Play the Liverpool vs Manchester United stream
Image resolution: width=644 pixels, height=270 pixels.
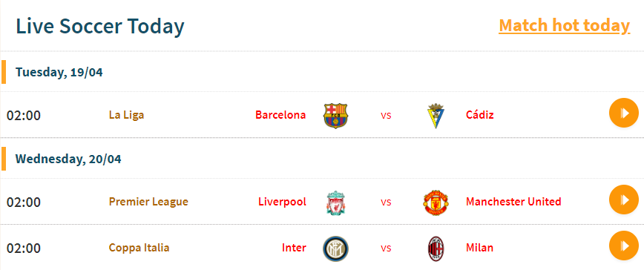[x=624, y=200]
